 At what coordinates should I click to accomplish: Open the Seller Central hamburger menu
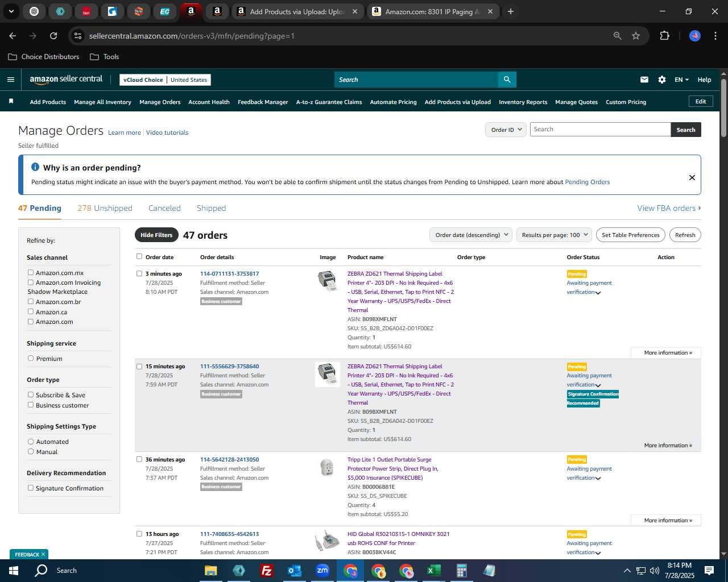point(11,80)
